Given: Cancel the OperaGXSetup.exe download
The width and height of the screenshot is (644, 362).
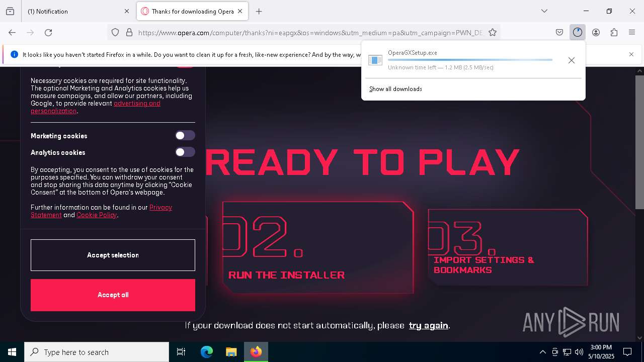Looking at the screenshot, I should [571, 60].
